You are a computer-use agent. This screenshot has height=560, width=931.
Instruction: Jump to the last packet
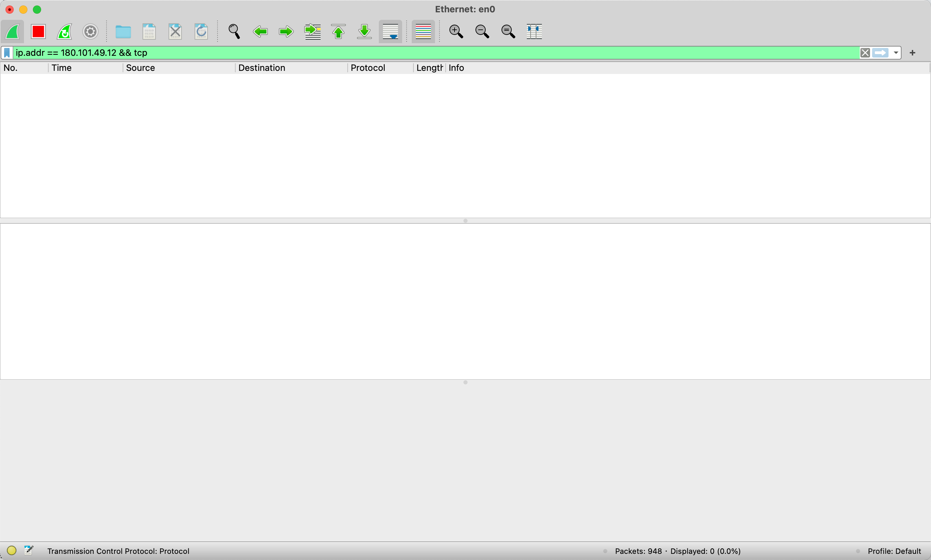[364, 32]
